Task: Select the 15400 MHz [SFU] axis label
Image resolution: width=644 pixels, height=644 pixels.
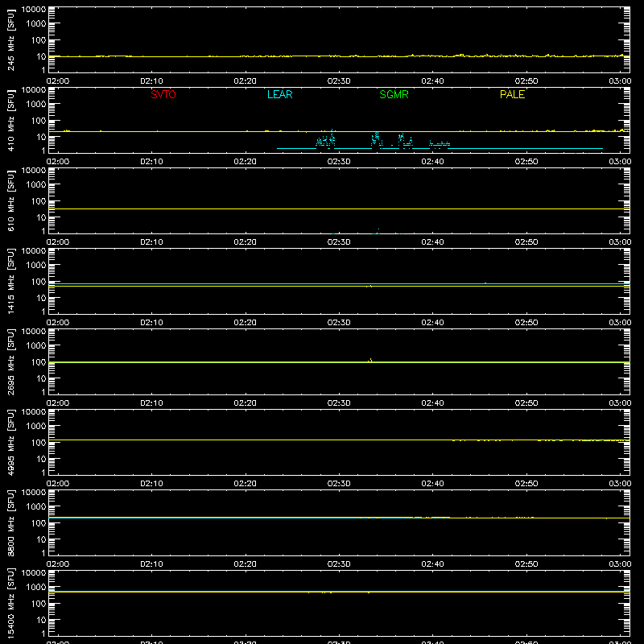Action: pyautogui.click(x=10, y=603)
